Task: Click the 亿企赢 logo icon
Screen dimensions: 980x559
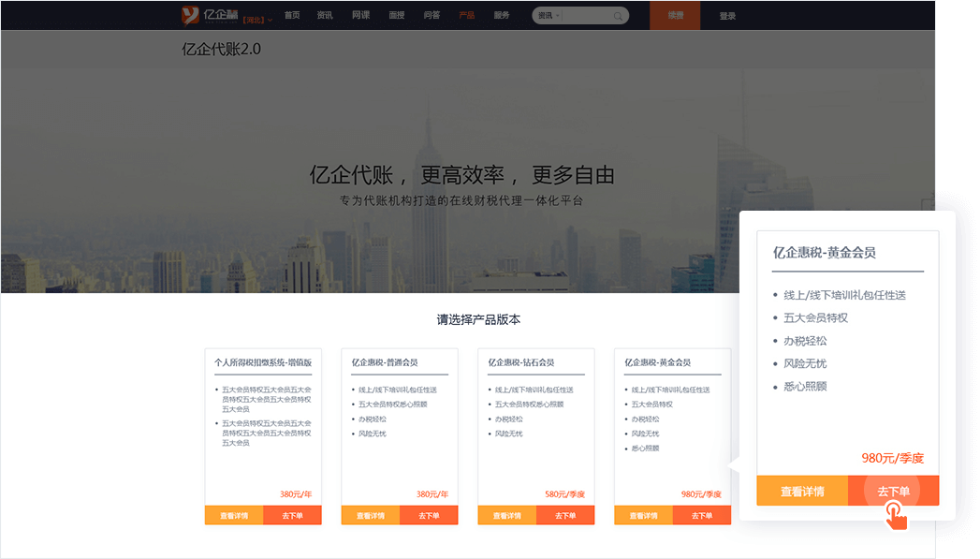Action: tap(191, 15)
